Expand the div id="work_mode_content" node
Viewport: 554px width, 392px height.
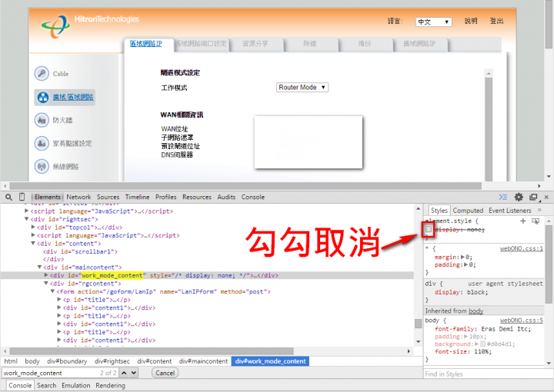click(46, 275)
